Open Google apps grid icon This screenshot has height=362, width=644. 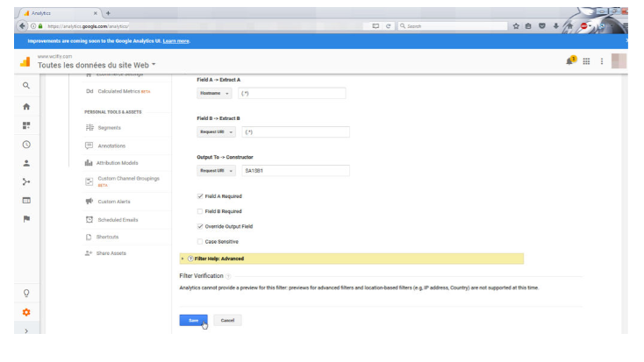[x=586, y=61]
